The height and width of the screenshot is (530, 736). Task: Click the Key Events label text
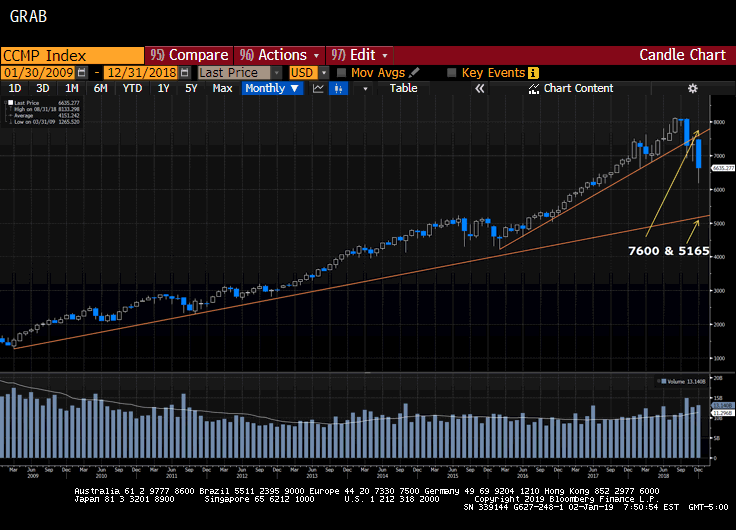[x=493, y=73]
